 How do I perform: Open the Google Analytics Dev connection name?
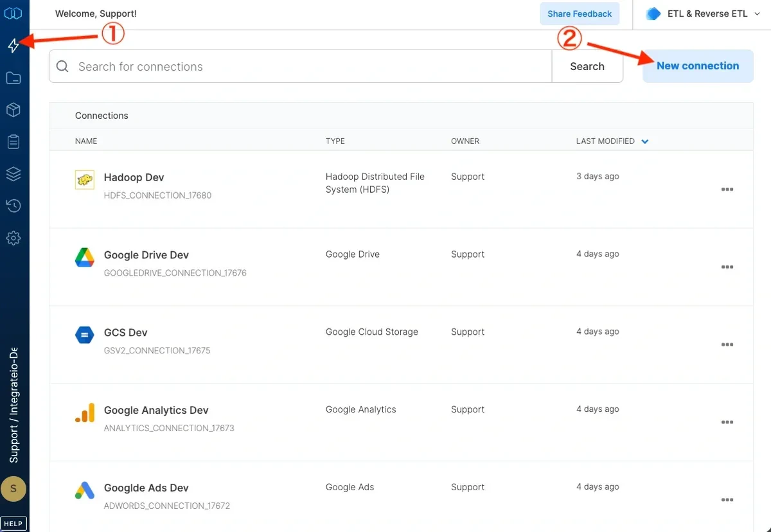point(156,411)
